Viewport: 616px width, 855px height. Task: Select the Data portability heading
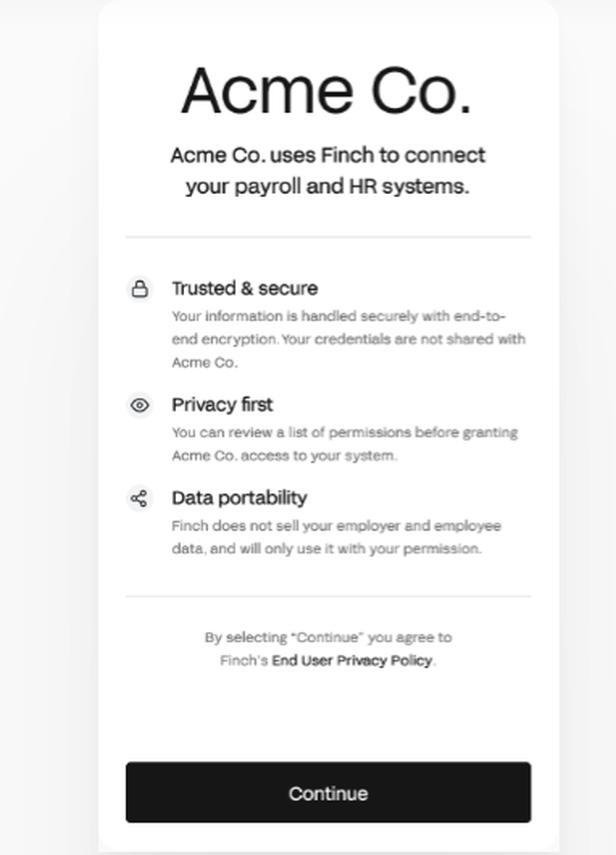pos(239,498)
